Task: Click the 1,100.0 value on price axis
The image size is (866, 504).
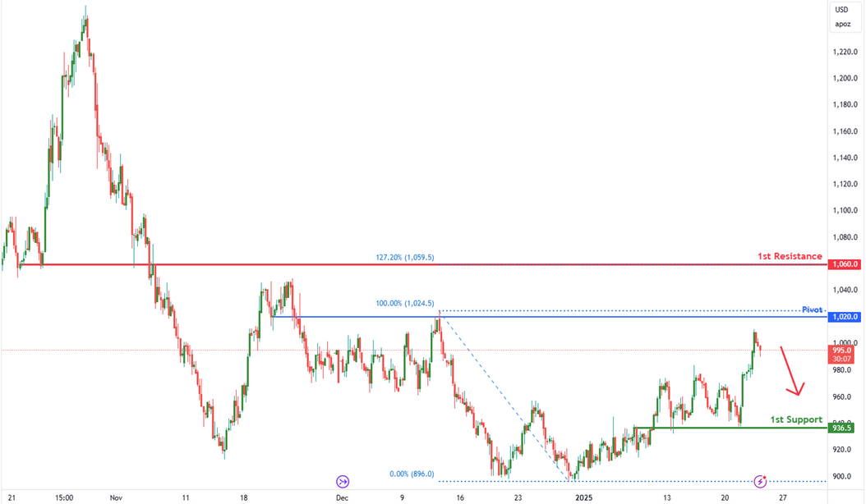Action: click(x=845, y=210)
